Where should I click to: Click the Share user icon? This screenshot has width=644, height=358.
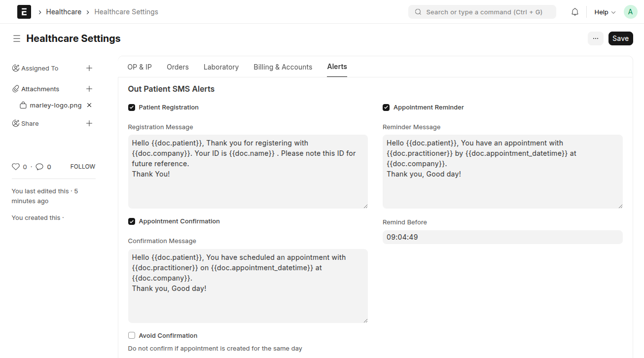click(16, 123)
